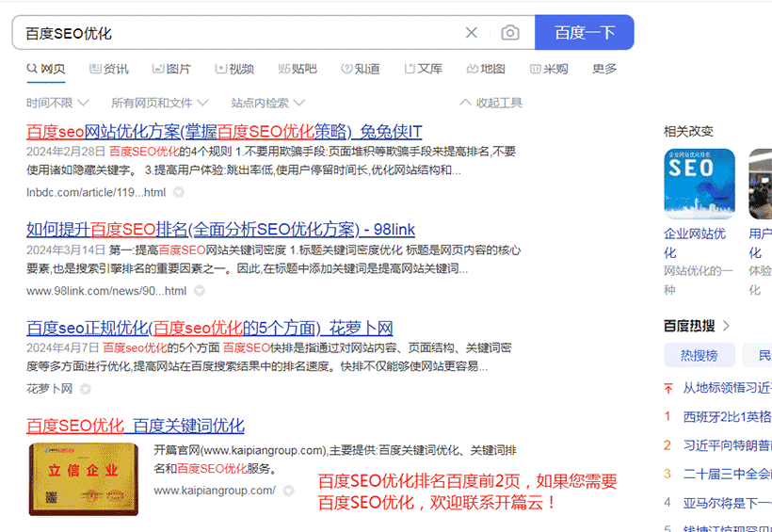Screen dimensions: 772x532
Task: Open the 百度热搜 chevron arrow
Action: point(726,326)
